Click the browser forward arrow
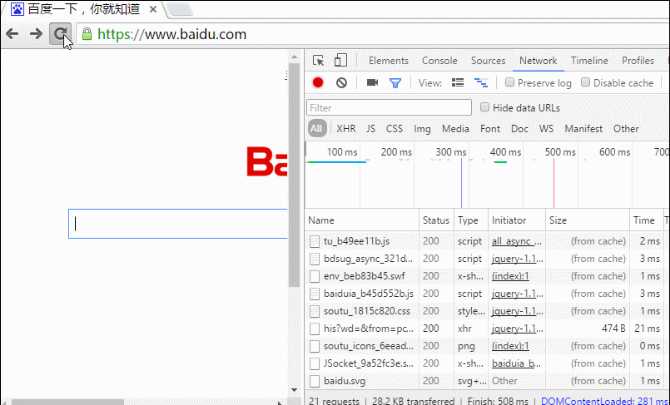This screenshot has height=405, width=670. click(x=36, y=34)
